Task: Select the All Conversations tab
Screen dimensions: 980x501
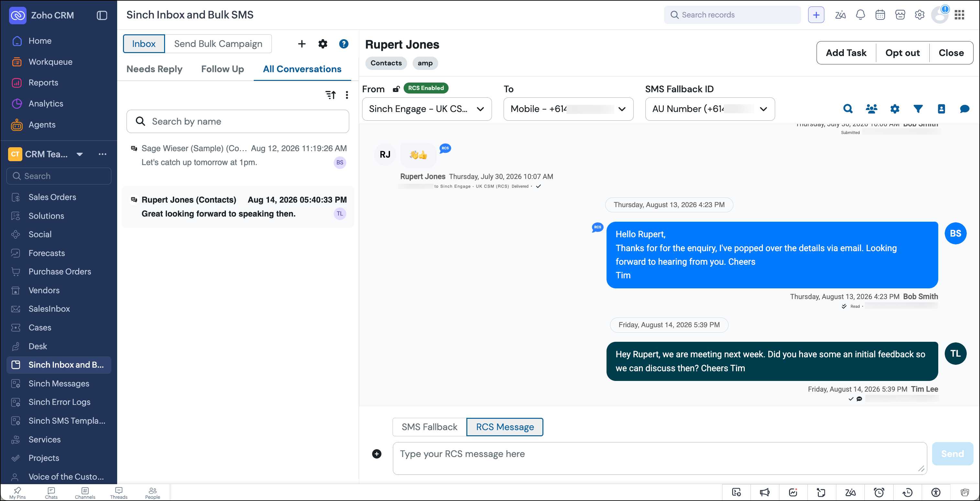Action: [302, 69]
